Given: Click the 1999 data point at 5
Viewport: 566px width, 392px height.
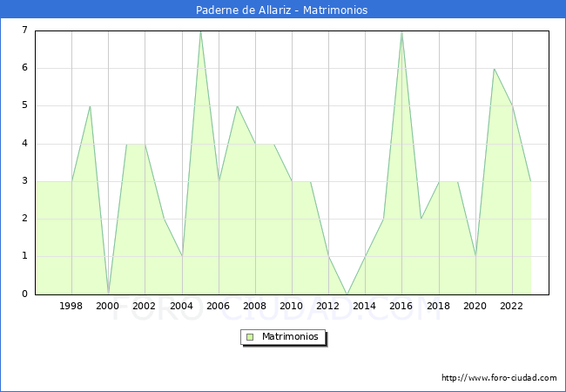Looking at the screenshot, I should (x=90, y=106).
